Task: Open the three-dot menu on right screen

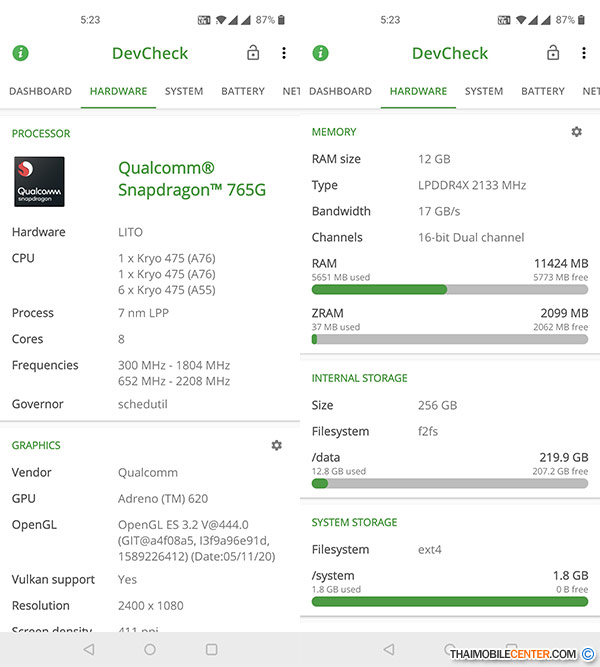Action: click(584, 53)
